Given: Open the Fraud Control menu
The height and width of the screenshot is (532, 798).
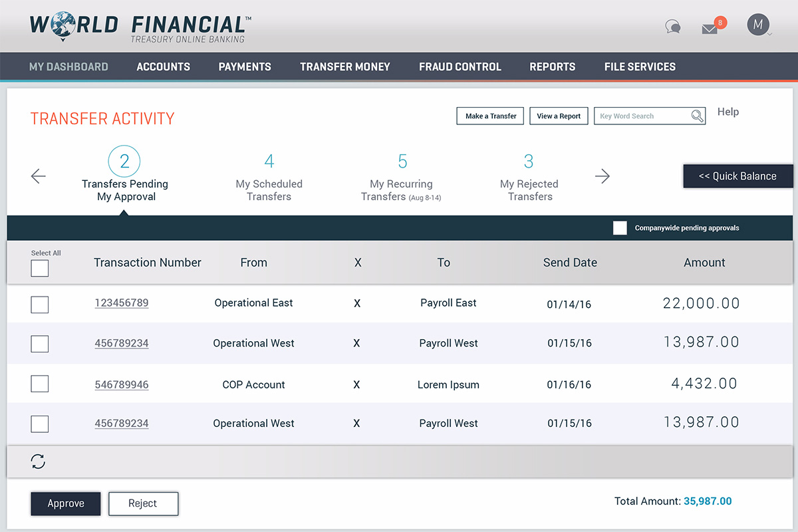Looking at the screenshot, I should tap(460, 66).
